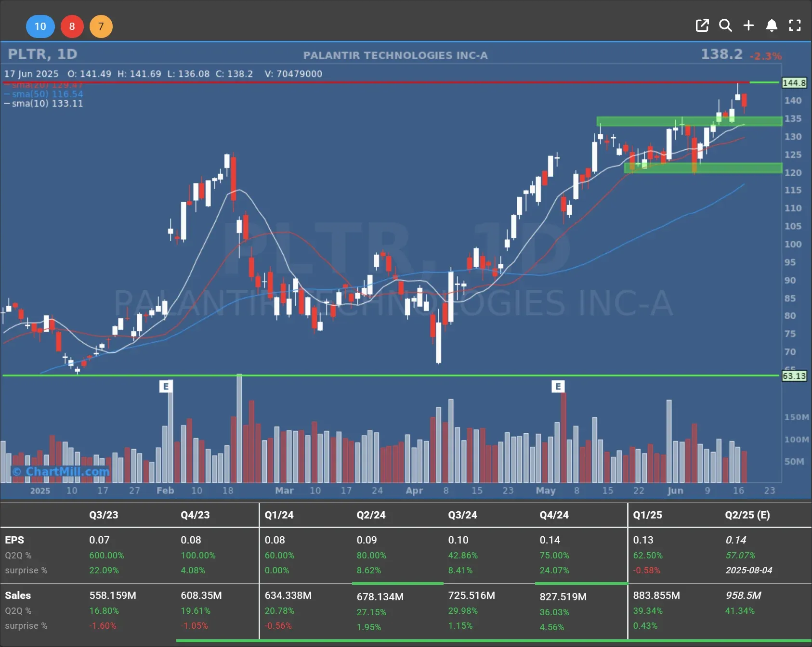Click the May earnings E marker

coord(558,386)
